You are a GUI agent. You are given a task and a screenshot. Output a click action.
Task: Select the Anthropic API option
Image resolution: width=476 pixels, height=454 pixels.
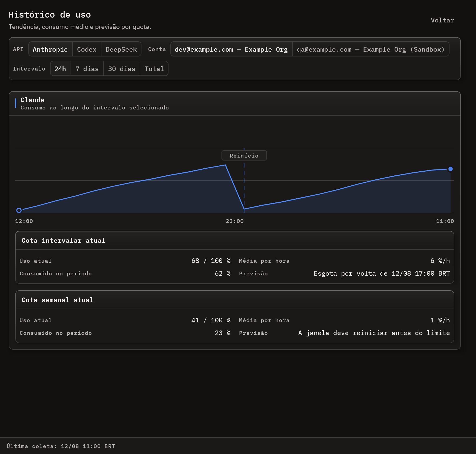(x=50, y=49)
